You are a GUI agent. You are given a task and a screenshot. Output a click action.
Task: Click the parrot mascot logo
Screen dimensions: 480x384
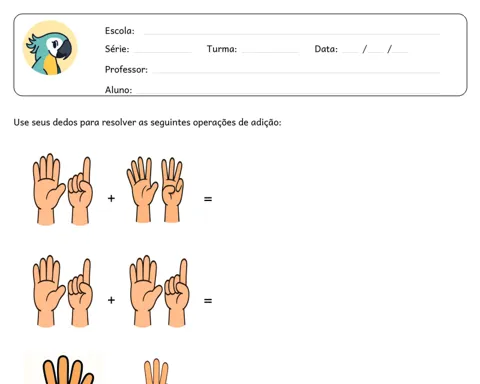(50, 48)
